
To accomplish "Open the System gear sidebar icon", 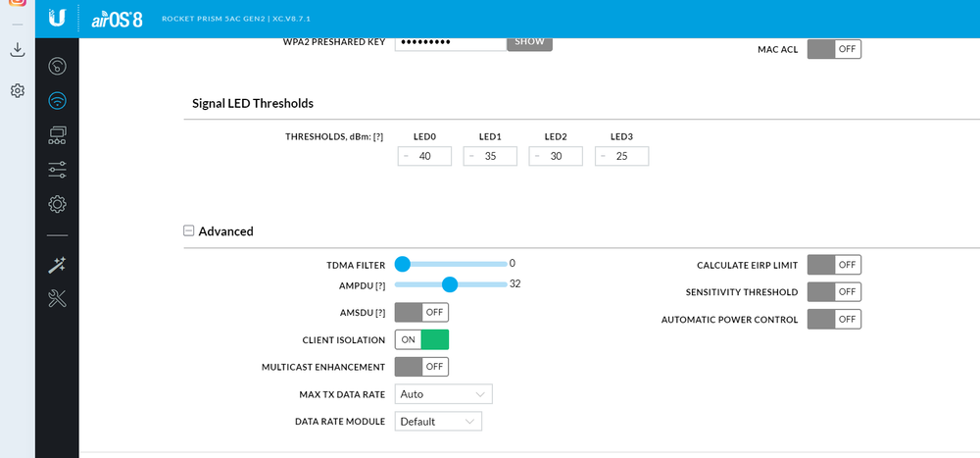I will pos(57,204).
